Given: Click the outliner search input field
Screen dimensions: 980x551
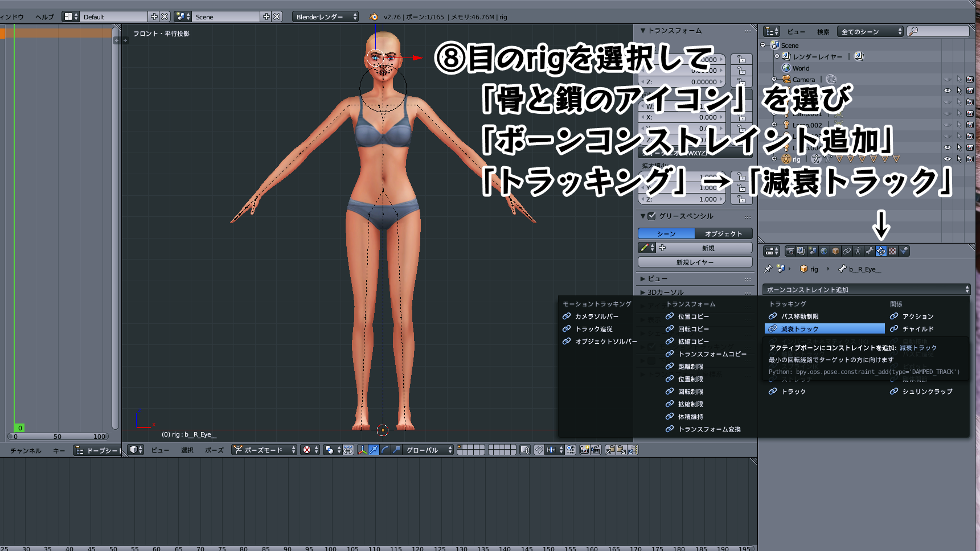Looking at the screenshot, I should point(938,31).
